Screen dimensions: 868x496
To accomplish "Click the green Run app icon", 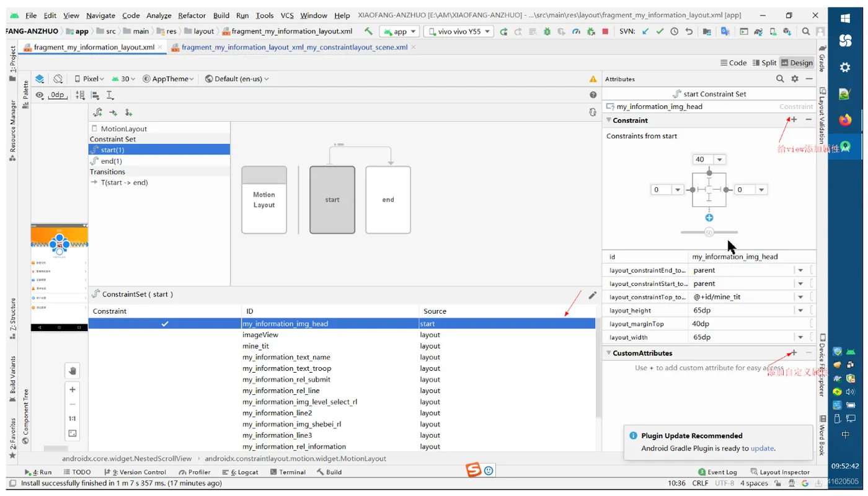I will [x=503, y=31].
